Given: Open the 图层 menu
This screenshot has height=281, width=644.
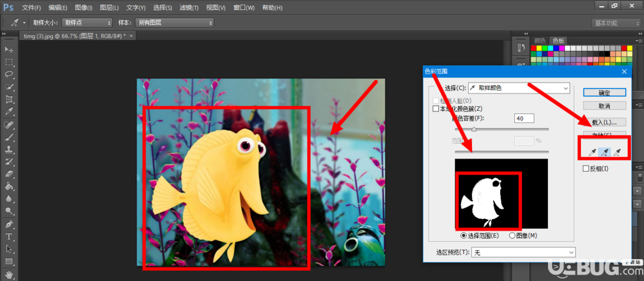Looking at the screenshot, I should point(109,8).
